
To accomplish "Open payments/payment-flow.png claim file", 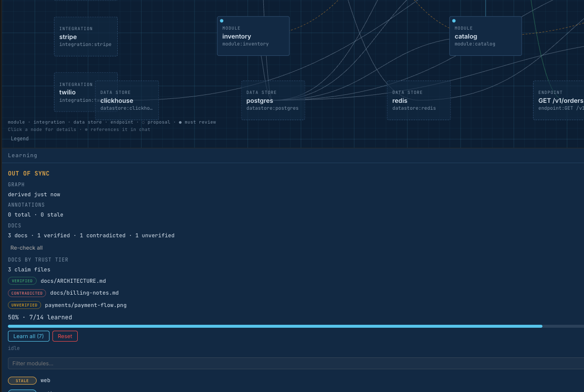I will pos(86,305).
